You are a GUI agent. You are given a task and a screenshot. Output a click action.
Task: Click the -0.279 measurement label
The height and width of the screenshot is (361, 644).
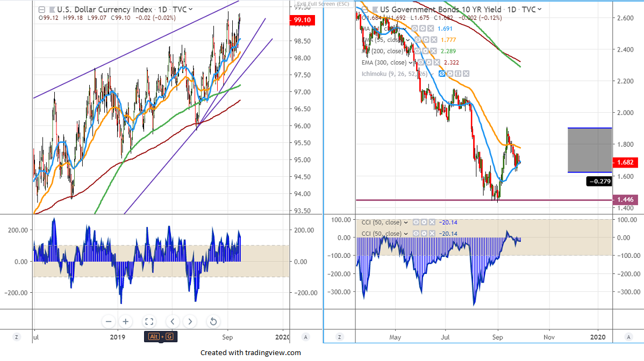(600, 182)
